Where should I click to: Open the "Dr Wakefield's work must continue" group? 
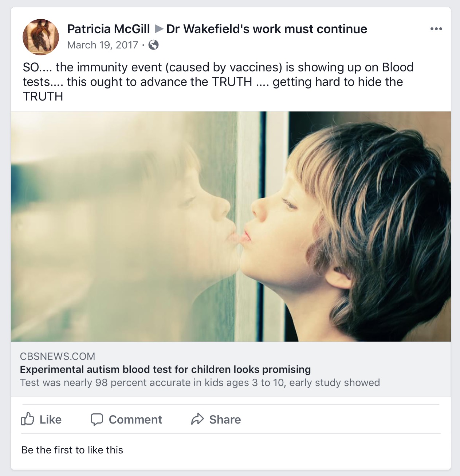(267, 29)
